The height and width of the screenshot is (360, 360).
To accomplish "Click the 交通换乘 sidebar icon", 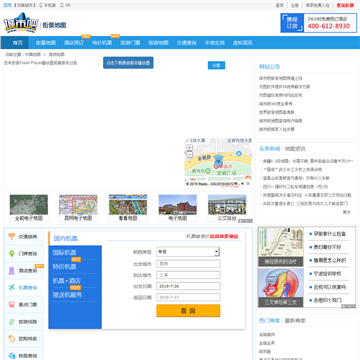I will pos(12,237).
